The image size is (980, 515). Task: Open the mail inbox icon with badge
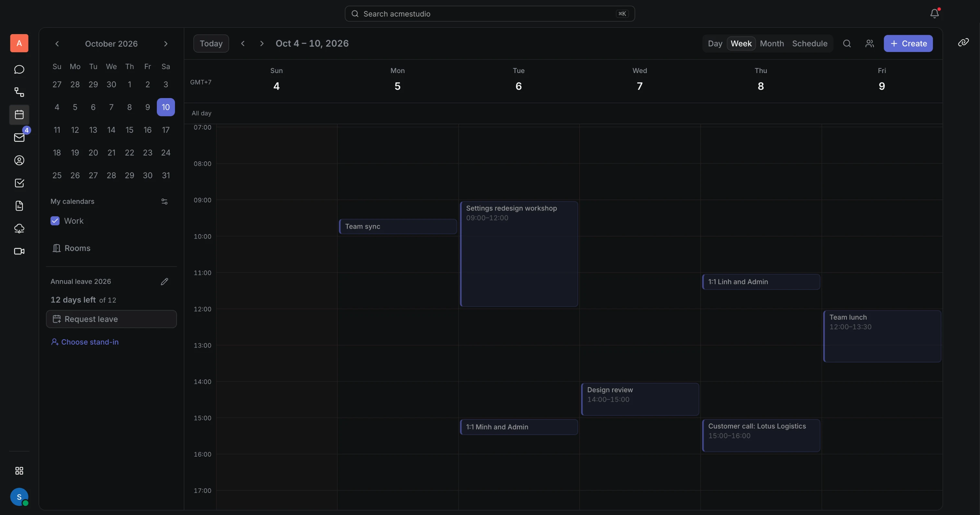19,138
